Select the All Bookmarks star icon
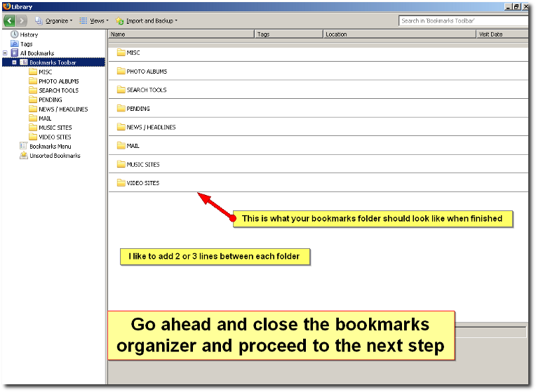This screenshot has height=392, width=536. pos(14,53)
